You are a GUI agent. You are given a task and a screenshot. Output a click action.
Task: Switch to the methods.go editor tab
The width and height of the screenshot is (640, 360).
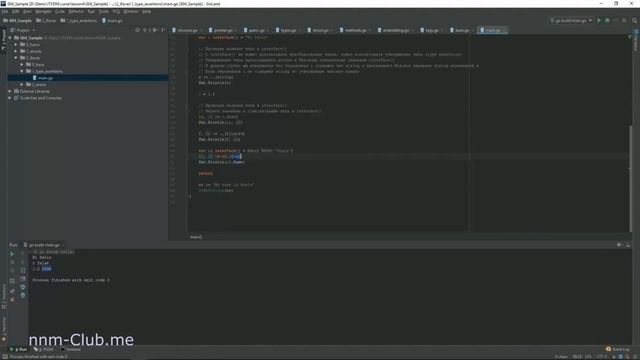tap(355, 30)
